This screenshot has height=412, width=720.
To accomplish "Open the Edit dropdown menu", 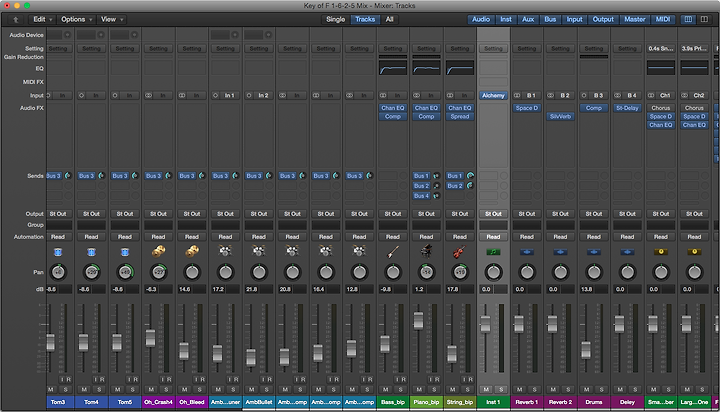I will coord(42,19).
